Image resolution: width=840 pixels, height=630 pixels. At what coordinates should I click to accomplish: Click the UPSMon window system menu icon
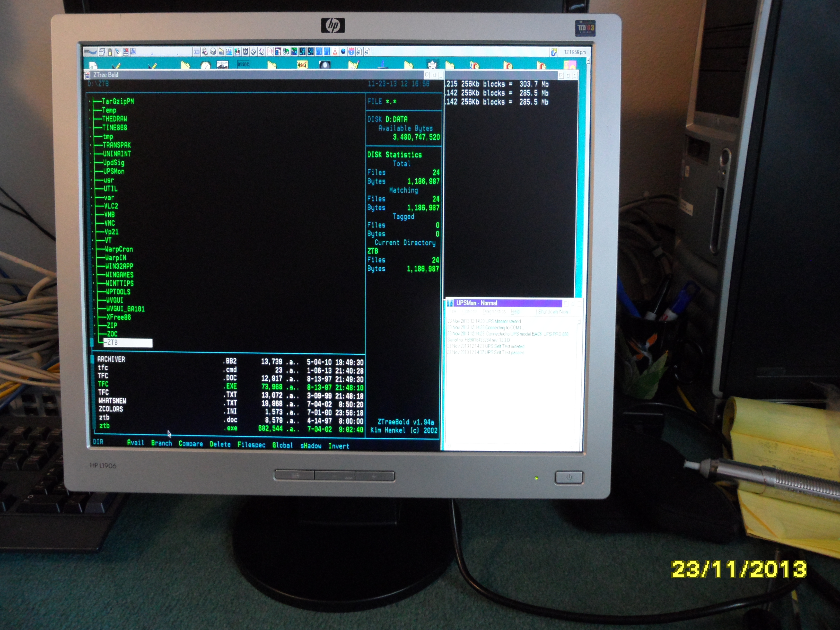click(x=450, y=303)
